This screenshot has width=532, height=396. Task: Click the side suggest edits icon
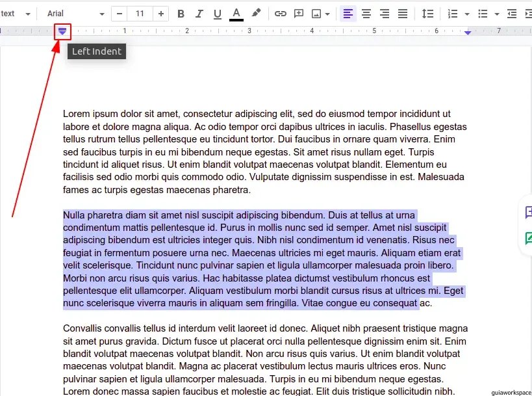pyautogui.click(x=528, y=238)
